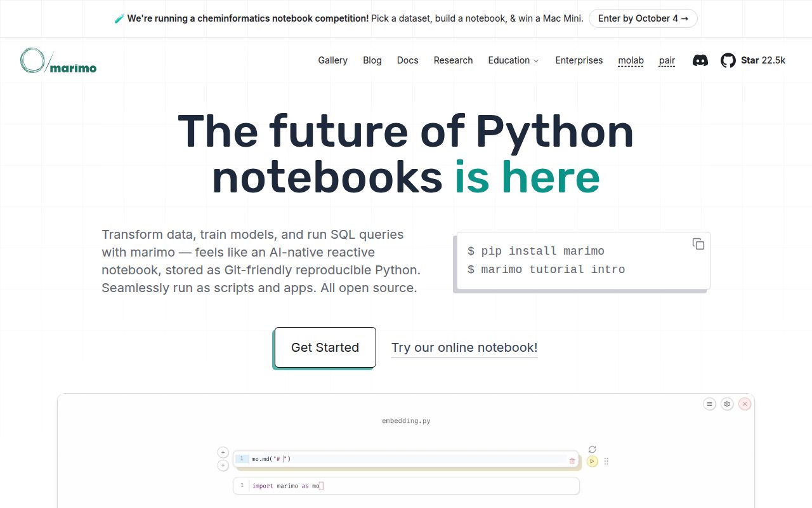Expand the Education dropdown menu
The width and height of the screenshot is (812, 508).
(513, 60)
